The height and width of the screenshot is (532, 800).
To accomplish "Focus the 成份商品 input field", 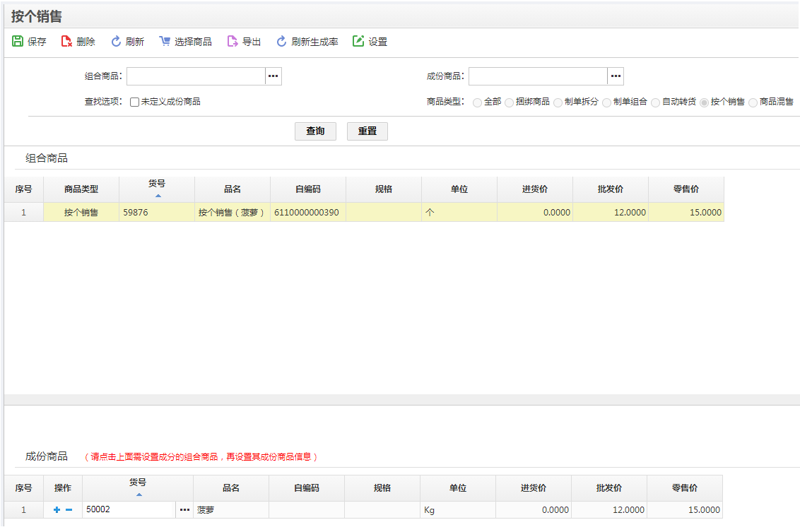I will 539,76.
